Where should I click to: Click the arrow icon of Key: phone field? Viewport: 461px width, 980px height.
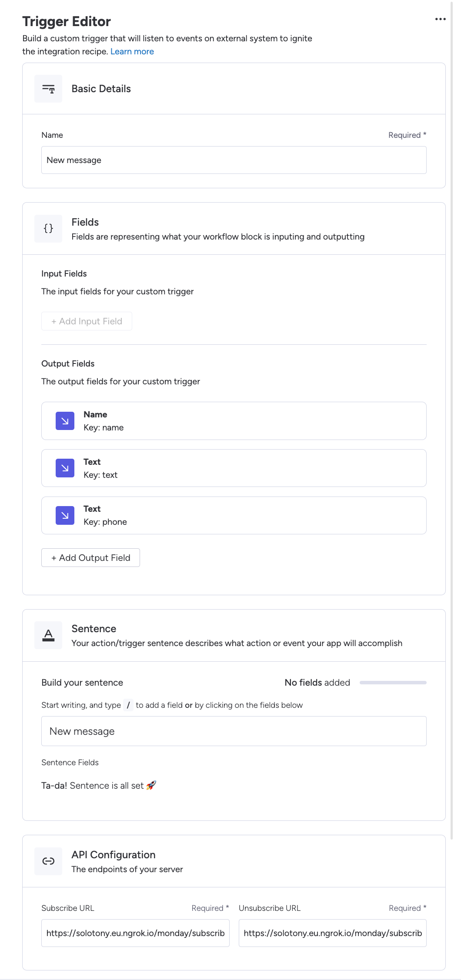coord(65,515)
